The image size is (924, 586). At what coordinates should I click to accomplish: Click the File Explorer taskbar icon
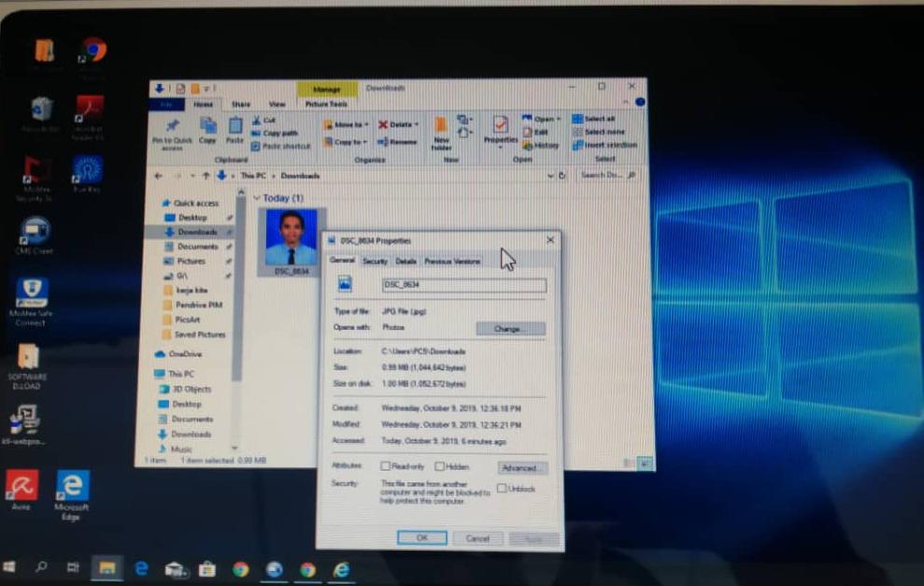click(107, 567)
